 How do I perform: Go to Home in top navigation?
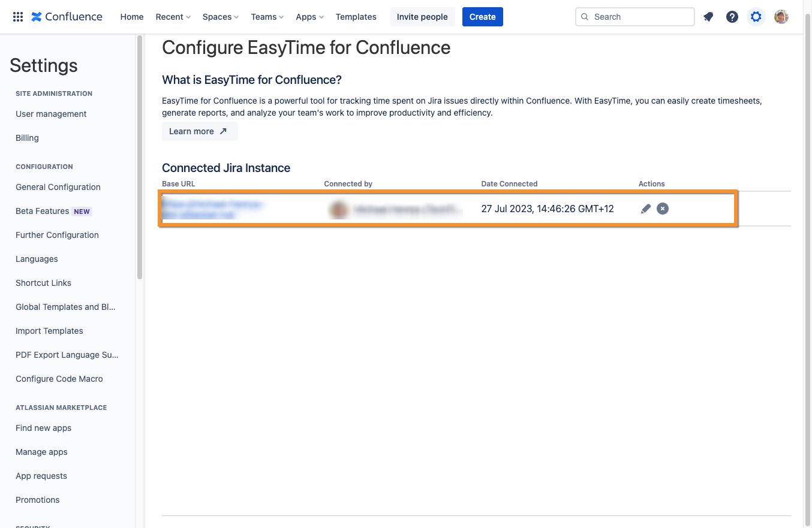pos(132,17)
